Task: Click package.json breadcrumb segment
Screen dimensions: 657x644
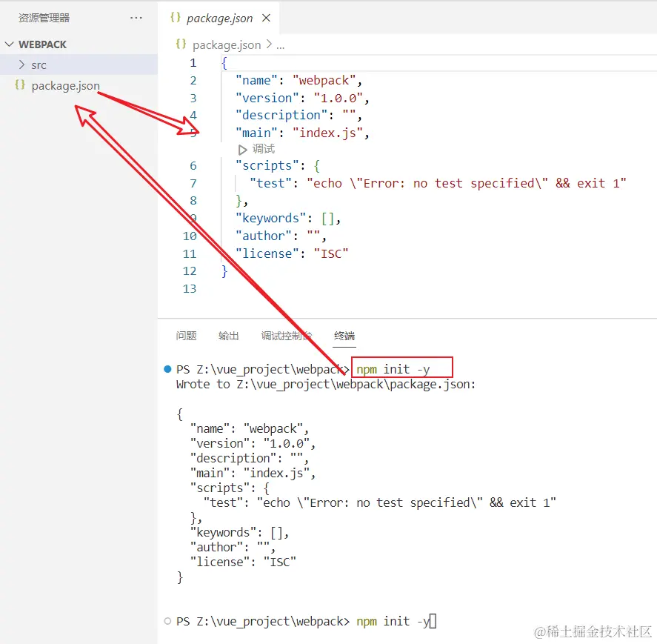Action: [x=227, y=45]
